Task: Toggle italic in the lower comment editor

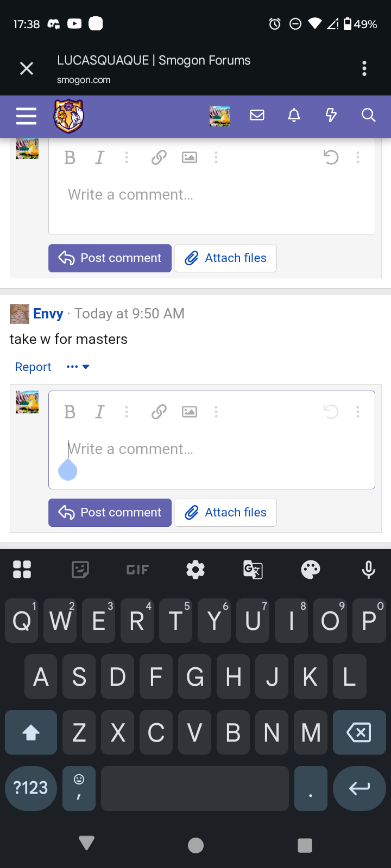Action: click(x=99, y=412)
